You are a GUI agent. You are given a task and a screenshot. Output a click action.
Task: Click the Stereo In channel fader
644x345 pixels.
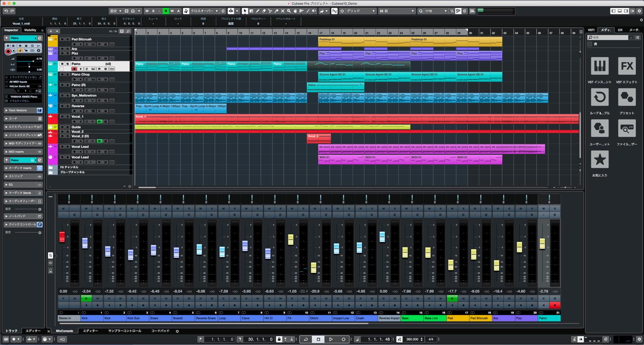click(x=62, y=237)
